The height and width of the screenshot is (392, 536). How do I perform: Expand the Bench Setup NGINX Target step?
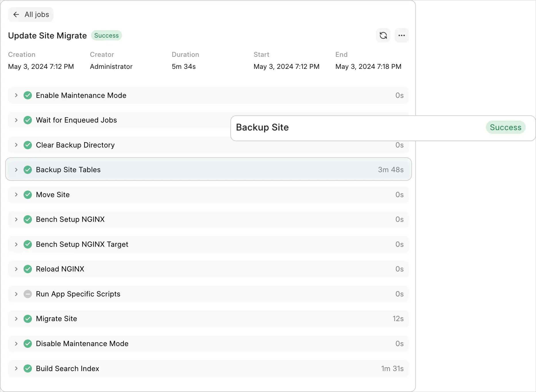(16, 244)
